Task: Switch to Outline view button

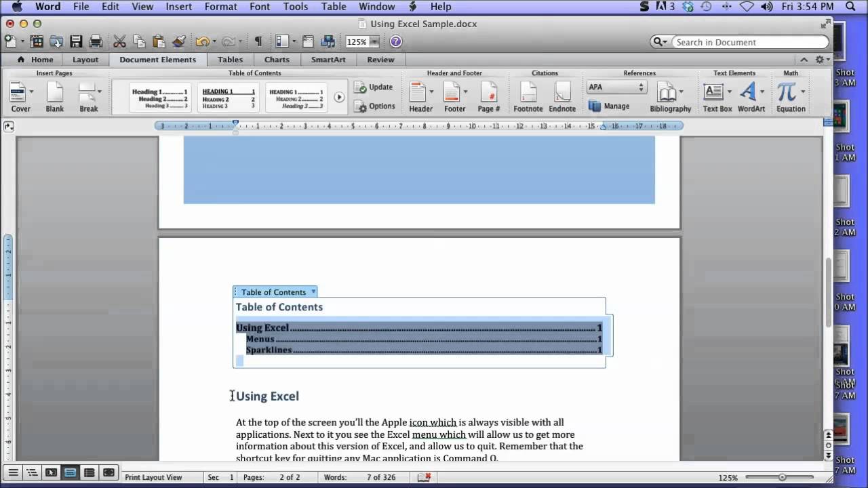Action: [32, 472]
